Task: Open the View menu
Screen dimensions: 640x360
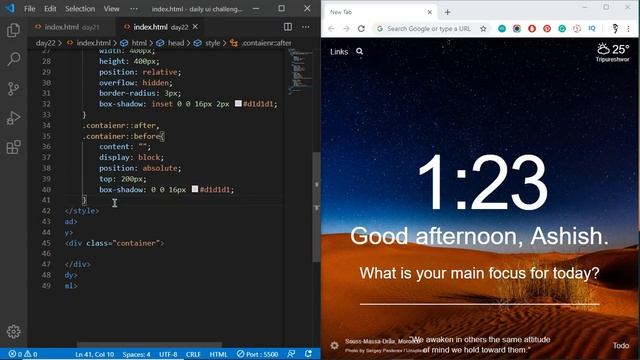Action: 111,9
